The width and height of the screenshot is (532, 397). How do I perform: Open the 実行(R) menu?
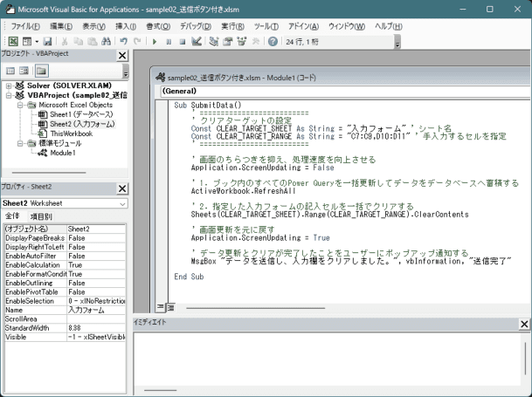point(232,26)
